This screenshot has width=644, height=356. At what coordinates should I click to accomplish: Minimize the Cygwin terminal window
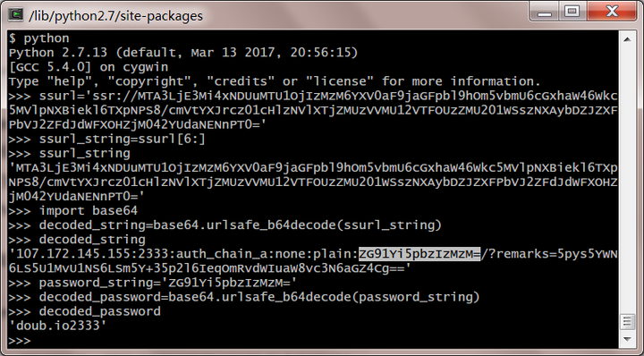(544, 12)
